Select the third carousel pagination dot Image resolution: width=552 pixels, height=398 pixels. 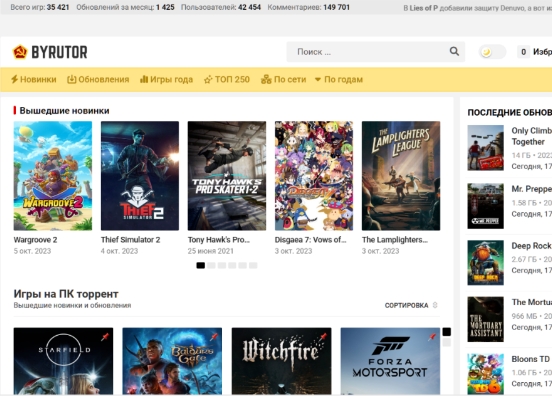pos(222,265)
